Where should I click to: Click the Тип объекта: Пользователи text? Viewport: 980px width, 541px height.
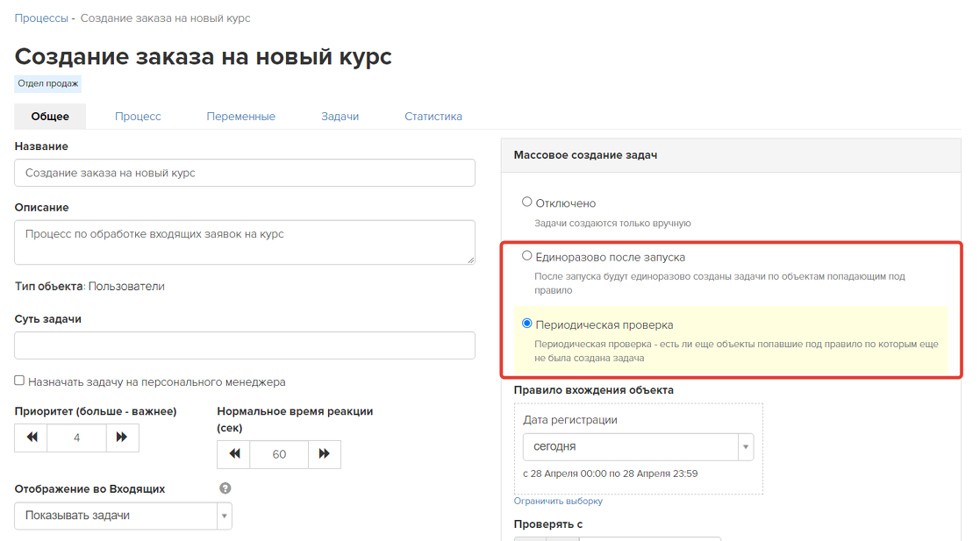[90, 287]
